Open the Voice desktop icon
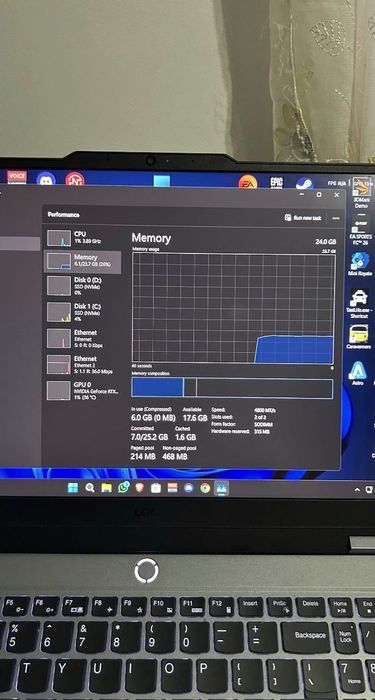The width and height of the screenshot is (375, 700). pos(17,177)
